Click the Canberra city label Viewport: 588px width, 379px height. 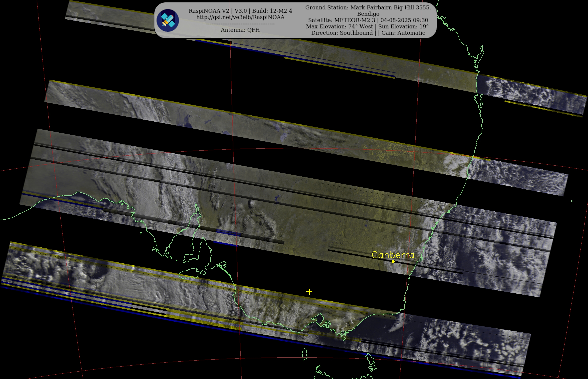[393, 255]
